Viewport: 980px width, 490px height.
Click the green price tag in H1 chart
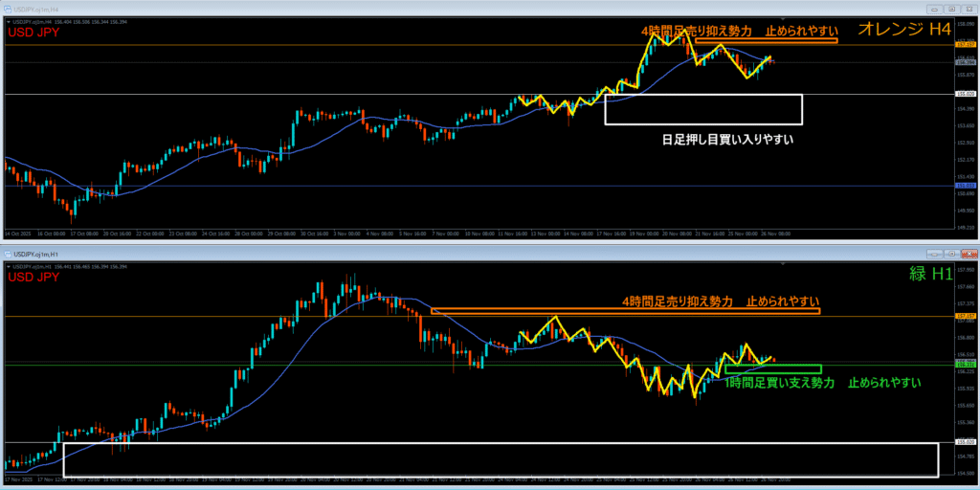tap(965, 365)
